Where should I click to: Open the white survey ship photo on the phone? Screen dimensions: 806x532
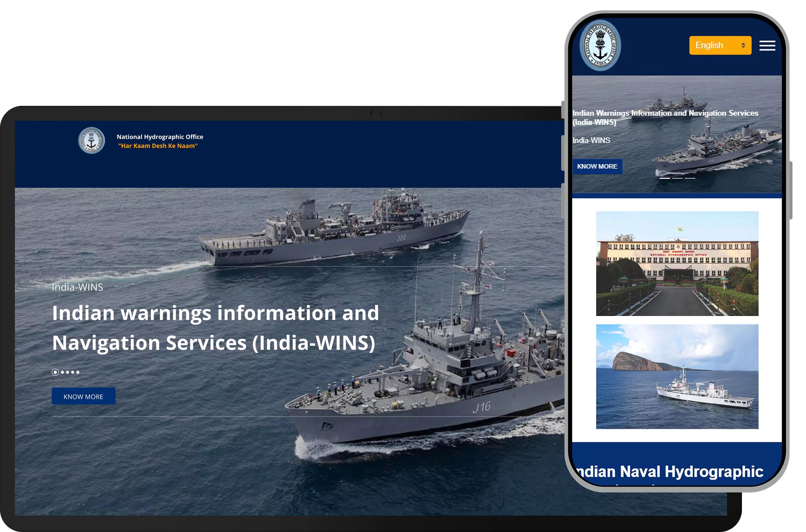677,377
